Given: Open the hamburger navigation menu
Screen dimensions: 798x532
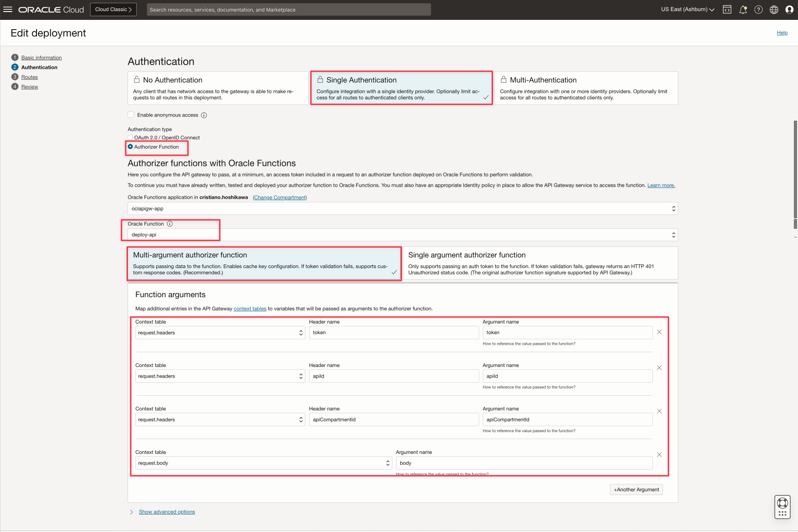Looking at the screenshot, I should click(7, 9).
